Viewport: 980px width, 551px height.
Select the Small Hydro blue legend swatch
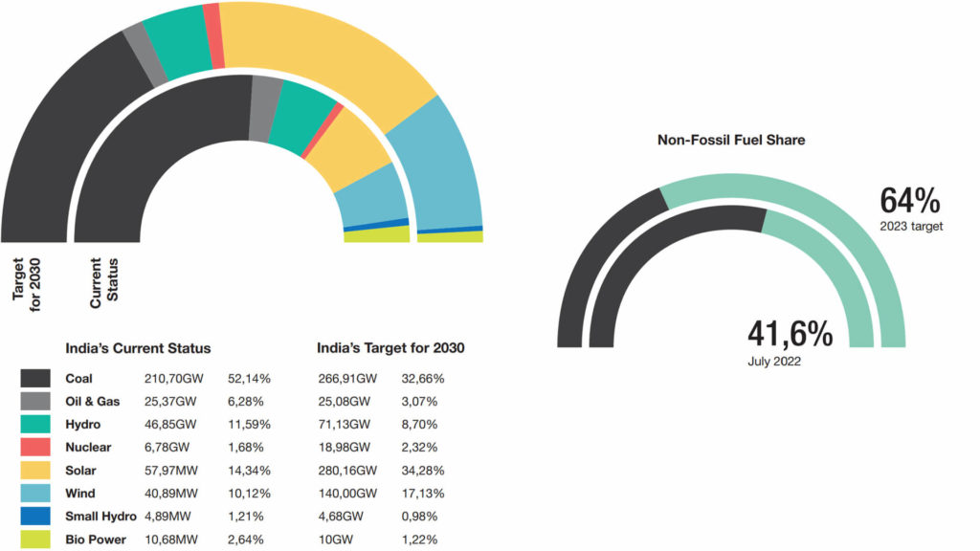click(35, 516)
